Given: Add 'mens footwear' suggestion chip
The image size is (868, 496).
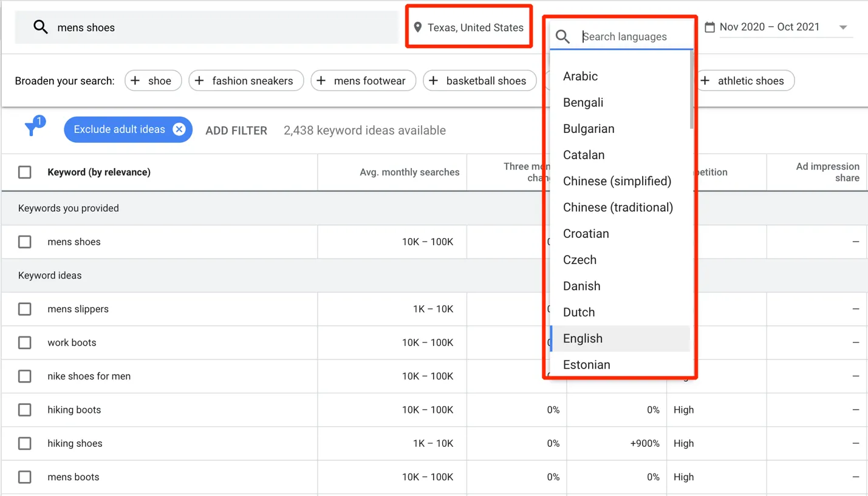Looking at the screenshot, I should 363,81.
